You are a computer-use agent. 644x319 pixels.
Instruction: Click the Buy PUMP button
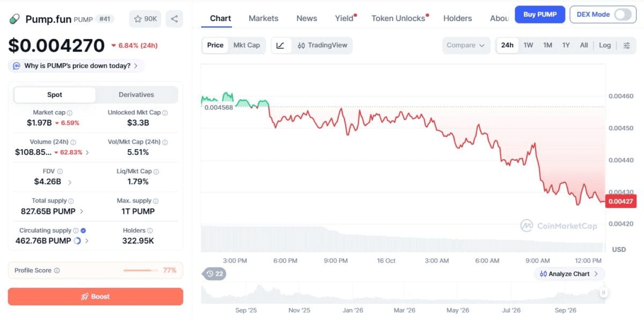pyautogui.click(x=540, y=14)
